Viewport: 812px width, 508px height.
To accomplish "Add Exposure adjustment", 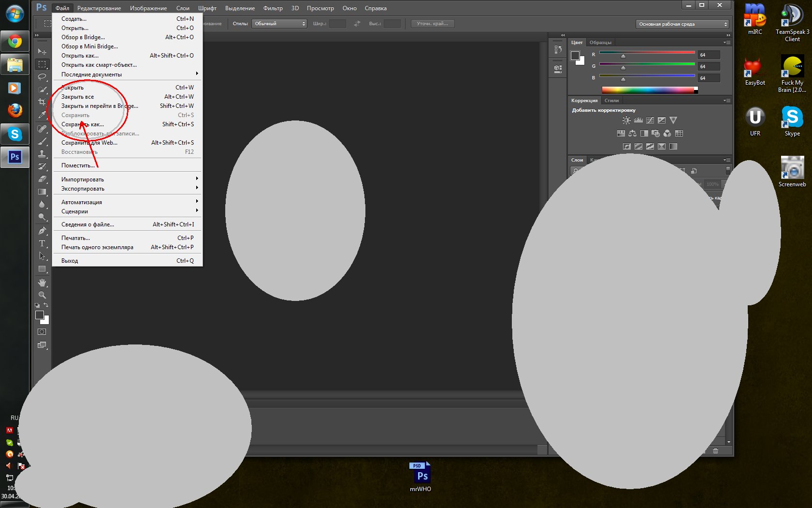I will (662, 120).
